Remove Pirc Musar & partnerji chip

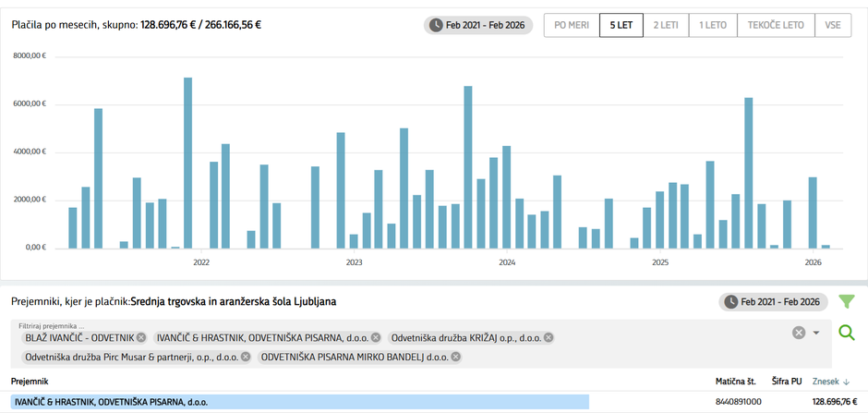point(246,357)
